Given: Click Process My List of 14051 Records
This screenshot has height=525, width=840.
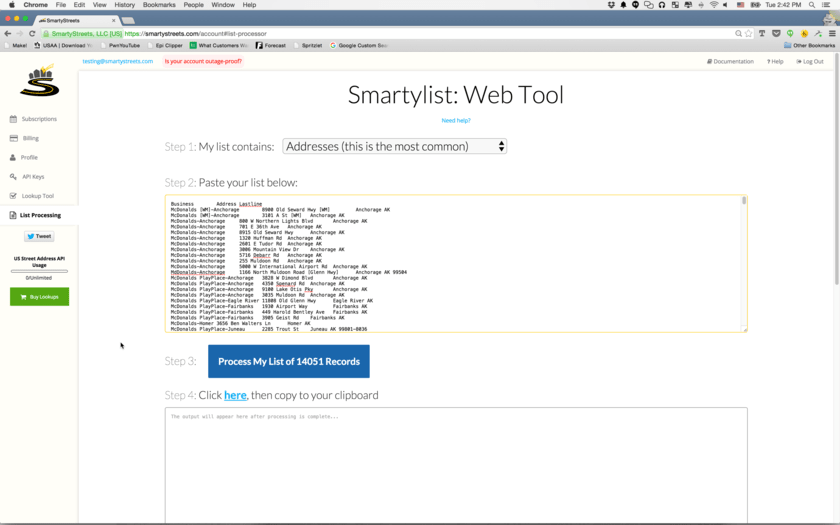Looking at the screenshot, I should point(289,362).
